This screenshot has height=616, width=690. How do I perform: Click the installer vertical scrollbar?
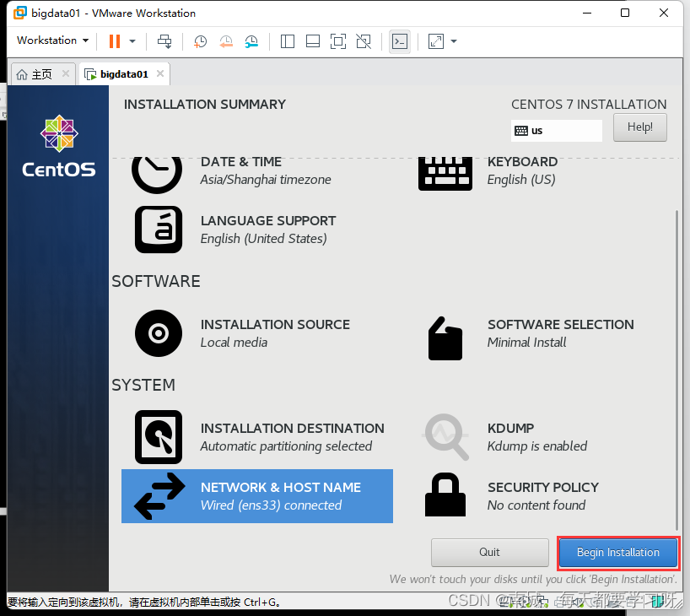pos(677,370)
